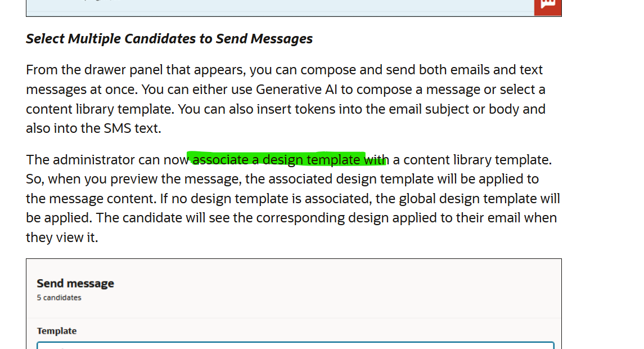
Task: Click the phrase 'they view it.'
Action: point(62,238)
